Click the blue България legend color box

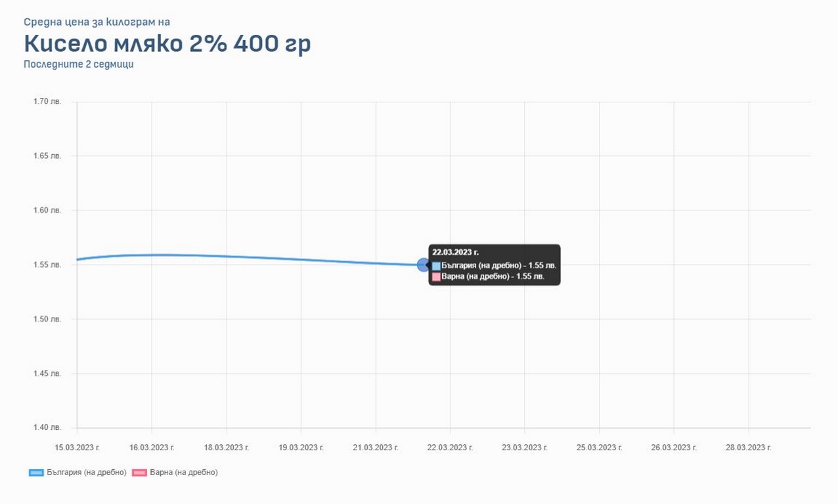tap(36, 472)
